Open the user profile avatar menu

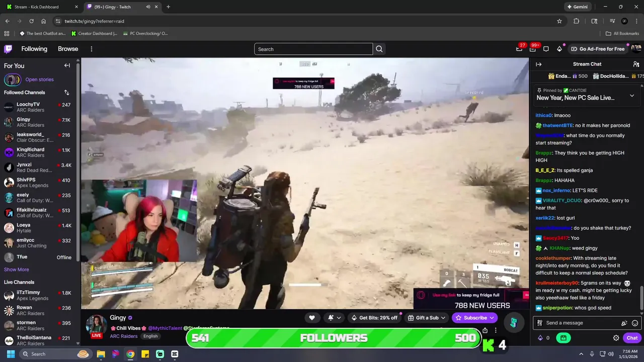[636, 49]
